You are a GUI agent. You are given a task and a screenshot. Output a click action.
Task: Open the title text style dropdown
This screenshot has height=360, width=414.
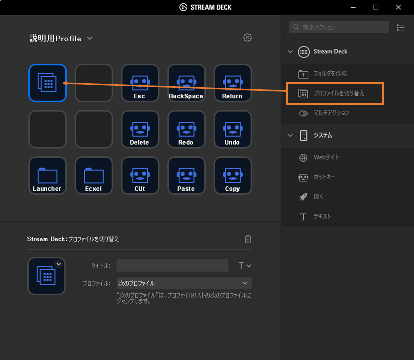[x=245, y=266]
